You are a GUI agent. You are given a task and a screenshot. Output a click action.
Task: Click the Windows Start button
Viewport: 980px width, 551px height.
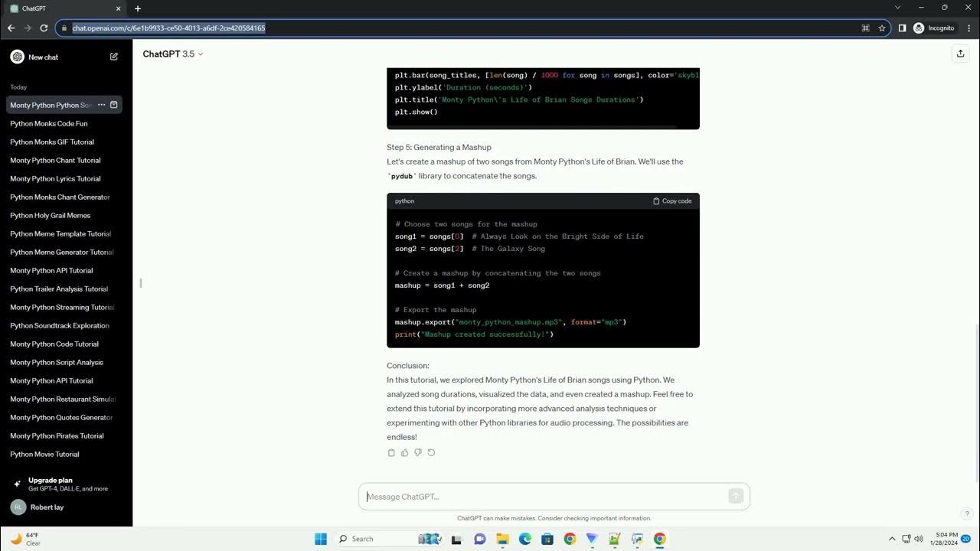click(x=321, y=539)
